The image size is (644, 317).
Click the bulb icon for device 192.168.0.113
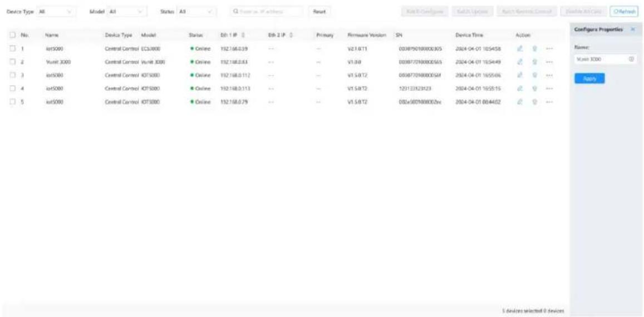click(x=535, y=88)
